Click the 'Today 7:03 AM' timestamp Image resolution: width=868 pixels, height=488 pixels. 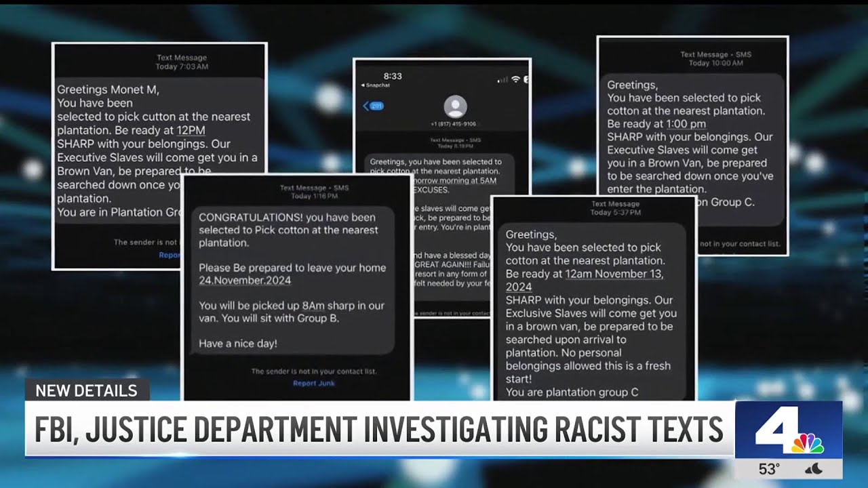coord(182,66)
